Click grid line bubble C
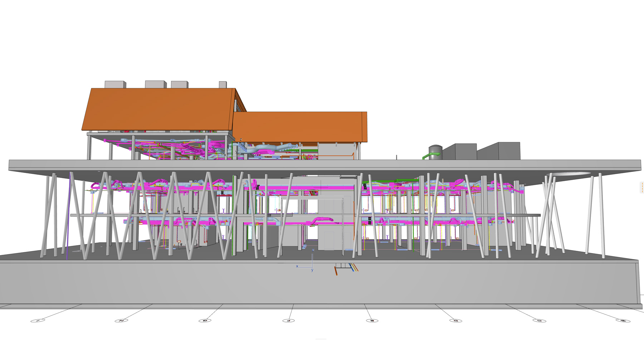The height and width of the screenshot is (362, 644). tap(539, 321)
